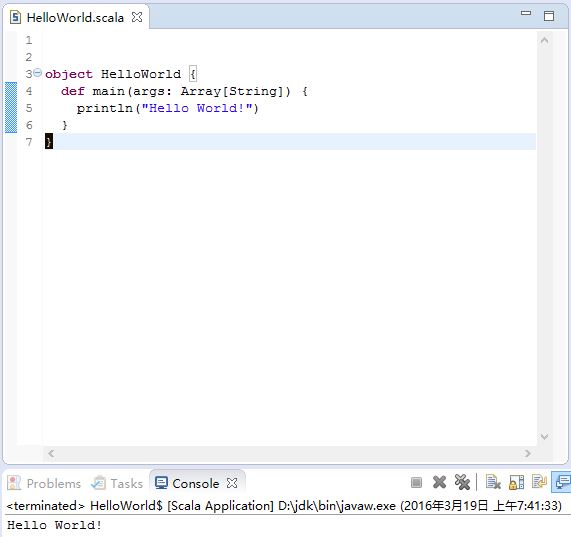Click the Terminate (stop square) console icon
Viewport: 571px width, 537px height.
click(416, 483)
